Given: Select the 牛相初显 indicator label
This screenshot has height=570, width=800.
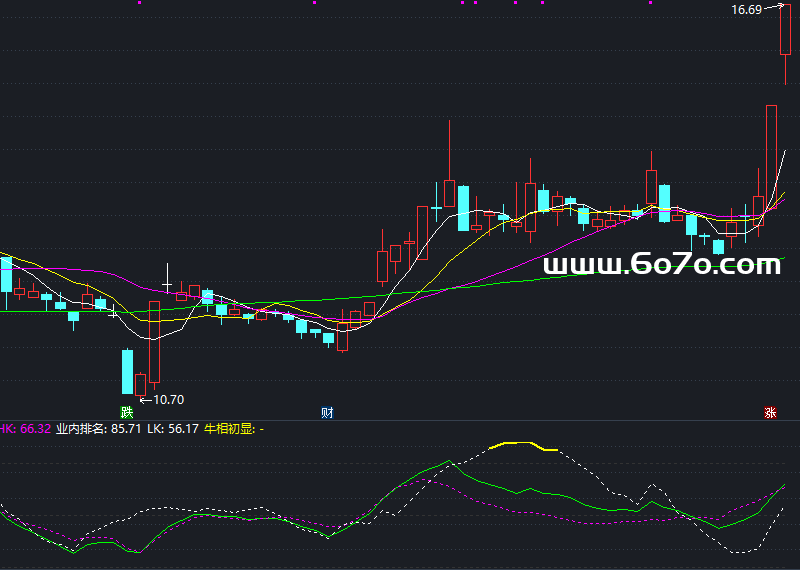Looking at the screenshot, I should (229, 429).
